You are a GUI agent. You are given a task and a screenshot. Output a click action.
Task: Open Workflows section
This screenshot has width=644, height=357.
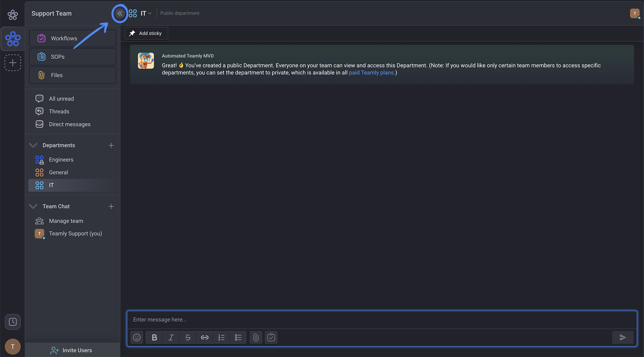72,38
